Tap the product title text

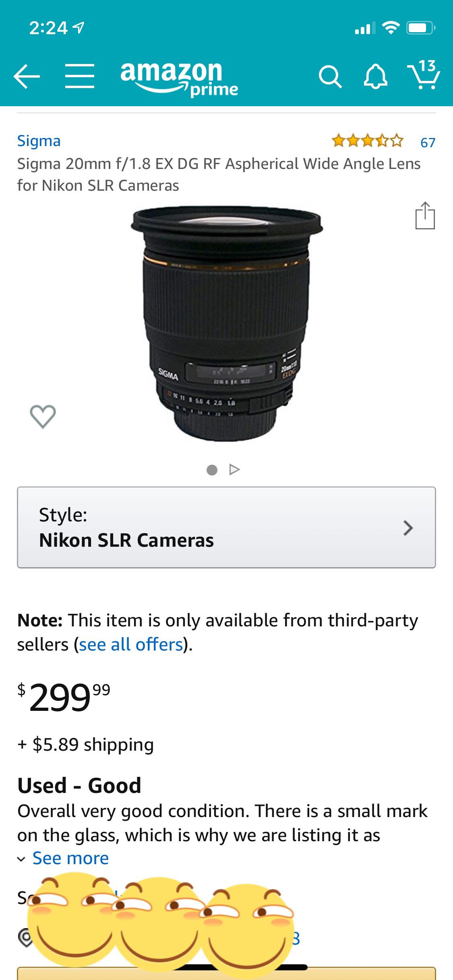(x=219, y=175)
